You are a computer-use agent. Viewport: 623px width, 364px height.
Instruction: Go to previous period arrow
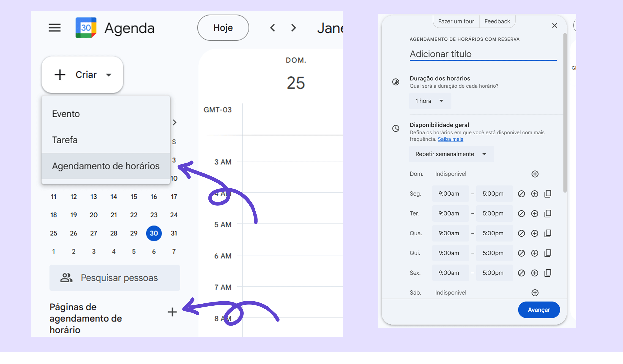click(272, 28)
